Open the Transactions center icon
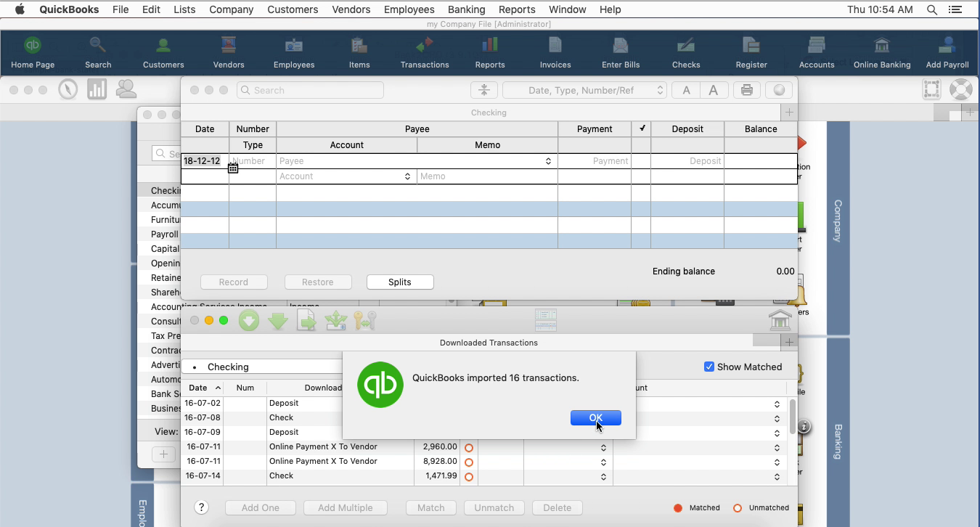This screenshot has width=980, height=527. 425,52
